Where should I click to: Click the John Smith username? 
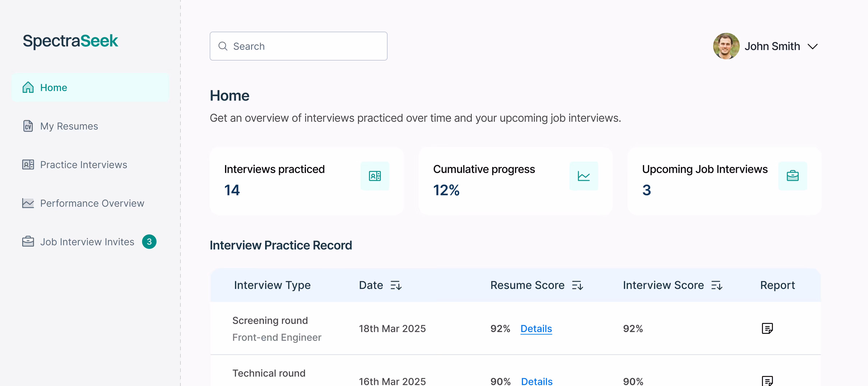pos(772,46)
